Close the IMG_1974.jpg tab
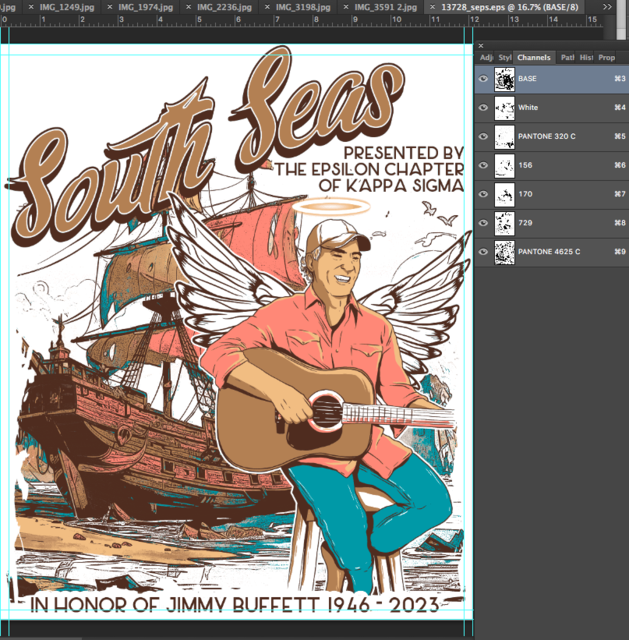629x640 pixels. coord(109,7)
